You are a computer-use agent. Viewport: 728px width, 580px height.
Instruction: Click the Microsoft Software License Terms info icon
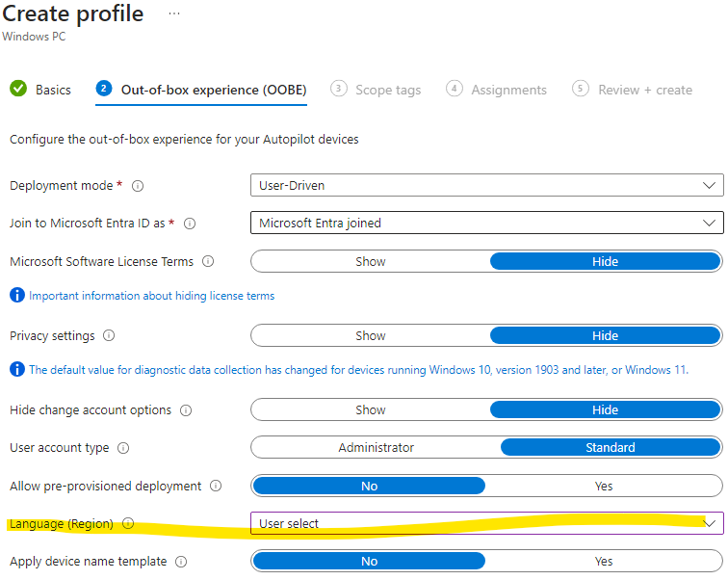(208, 261)
